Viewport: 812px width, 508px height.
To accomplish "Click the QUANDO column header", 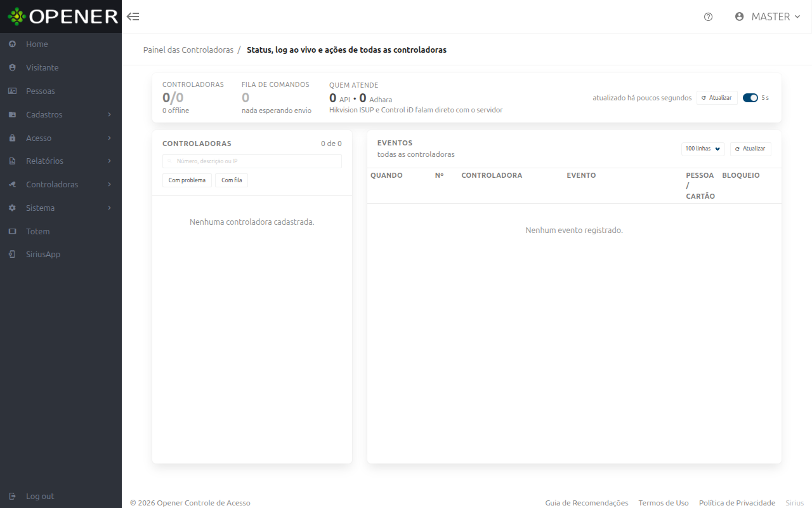I will tap(386, 175).
